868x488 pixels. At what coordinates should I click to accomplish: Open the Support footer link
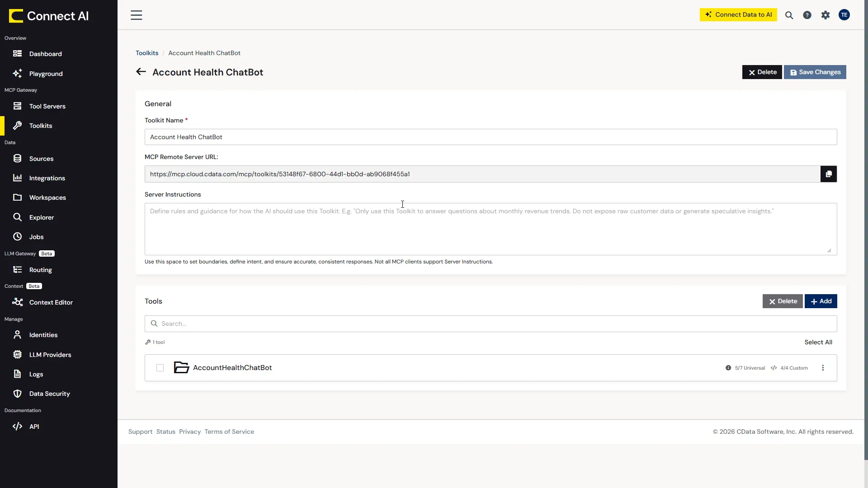click(x=140, y=432)
